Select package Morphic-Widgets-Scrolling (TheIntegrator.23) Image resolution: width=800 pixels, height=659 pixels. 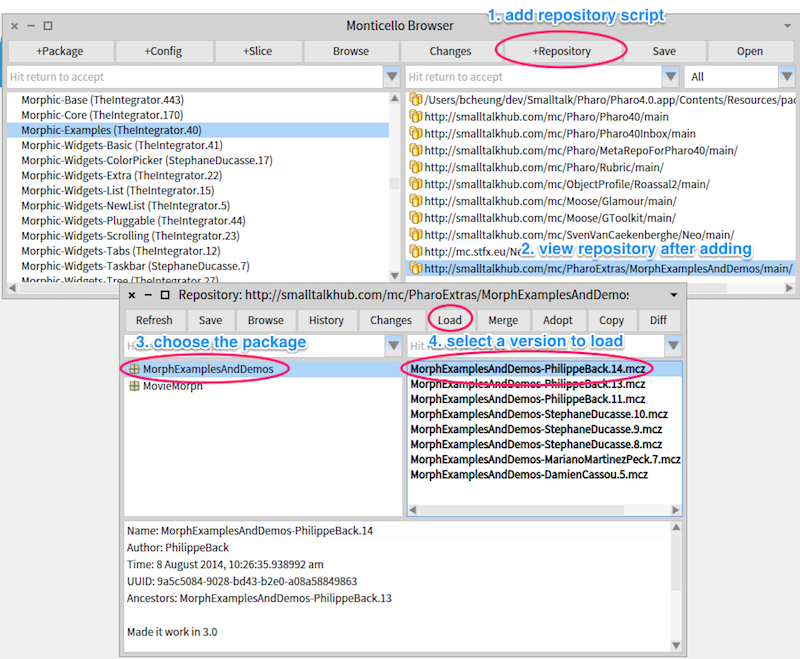coord(198,236)
